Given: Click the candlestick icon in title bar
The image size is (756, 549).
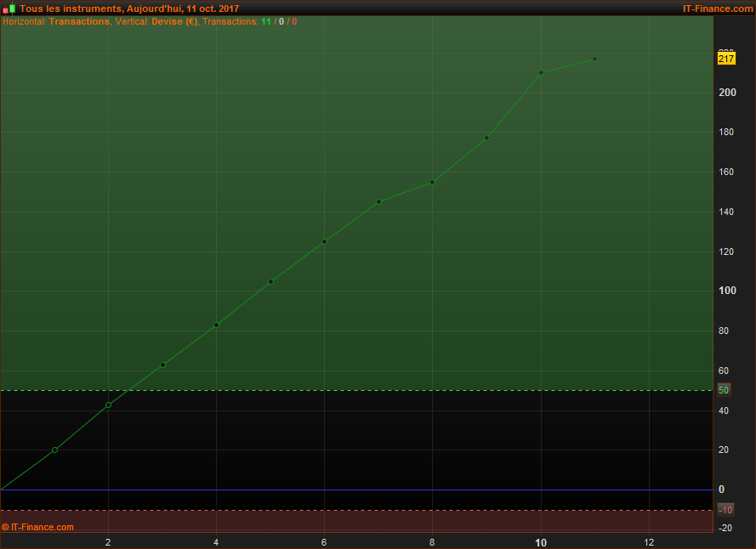Looking at the screenshot, I should pos(9,8).
